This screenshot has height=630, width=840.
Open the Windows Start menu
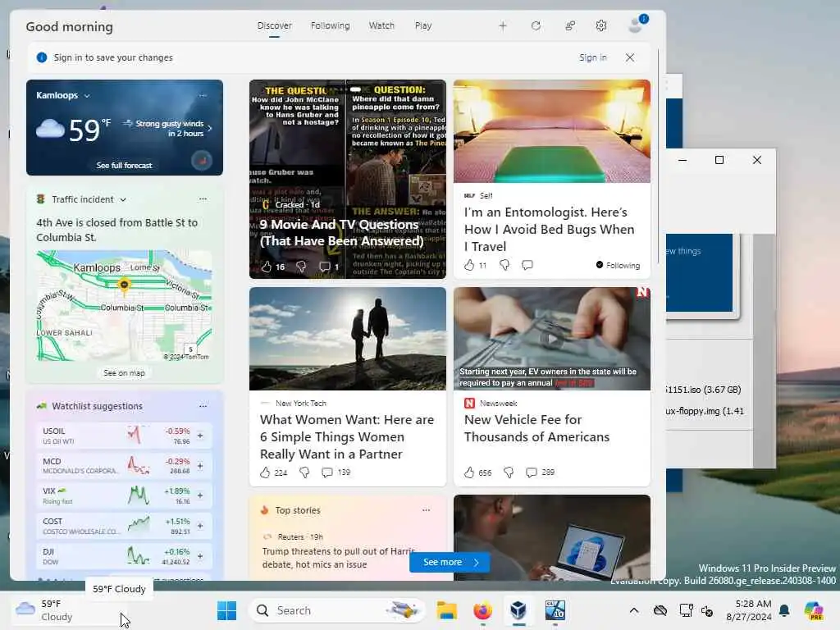click(x=226, y=610)
